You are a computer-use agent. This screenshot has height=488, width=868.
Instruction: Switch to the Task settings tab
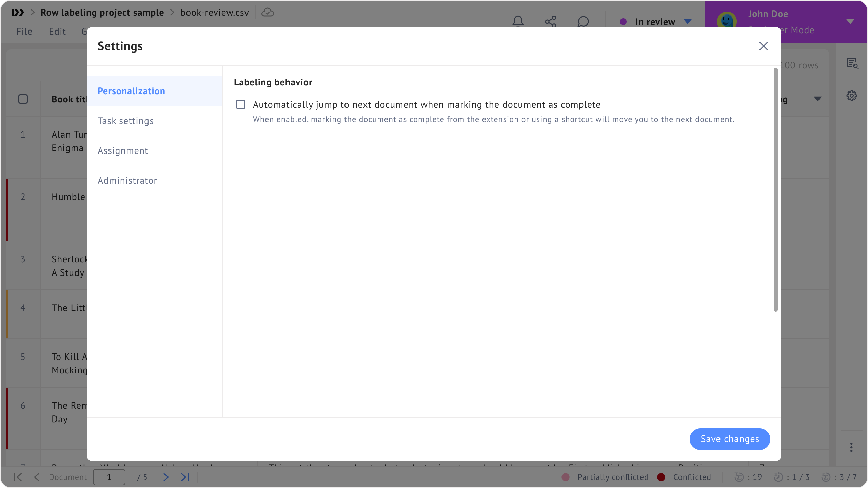125,121
